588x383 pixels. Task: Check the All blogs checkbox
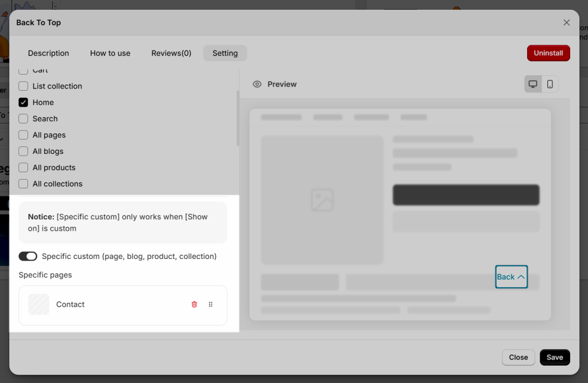pos(23,151)
